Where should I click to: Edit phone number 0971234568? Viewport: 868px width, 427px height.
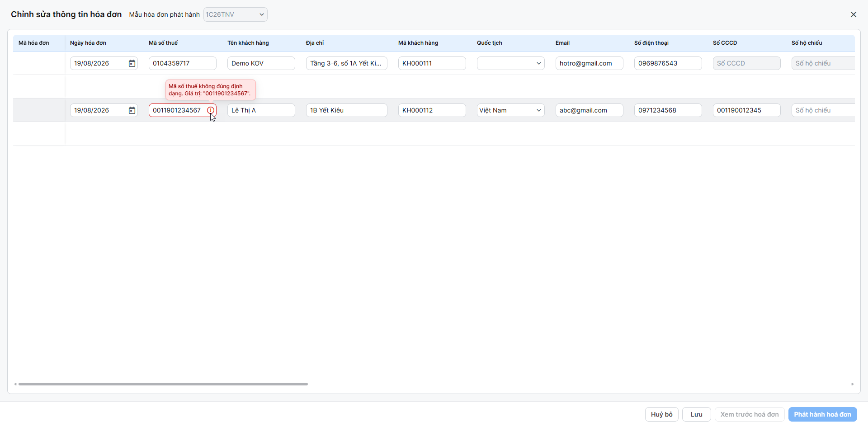point(668,110)
